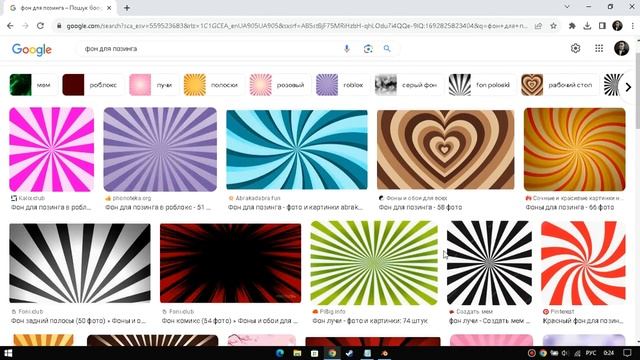Open 'Фон комикс (54 фото)' link
Viewport: 640px width, 360px height.
(229, 321)
